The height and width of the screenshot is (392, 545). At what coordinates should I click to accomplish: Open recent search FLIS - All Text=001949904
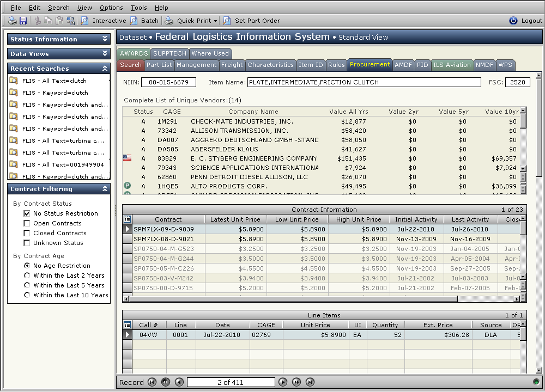[x=63, y=164]
